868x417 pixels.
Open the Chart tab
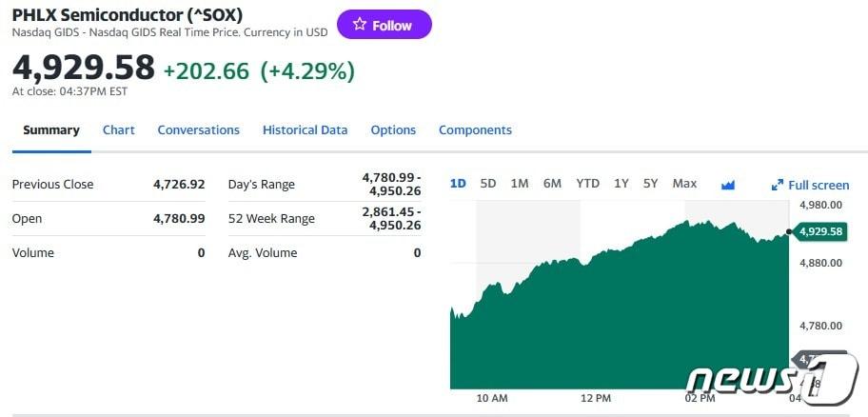(x=119, y=129)
